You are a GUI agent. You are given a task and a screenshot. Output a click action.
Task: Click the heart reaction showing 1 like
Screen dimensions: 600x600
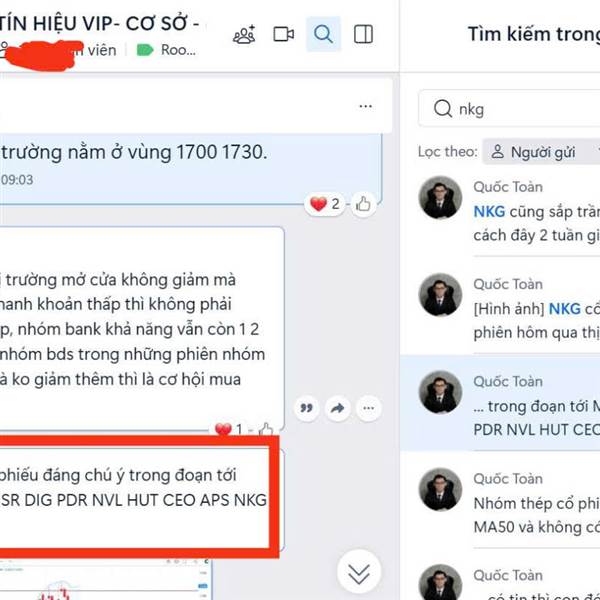pyautogui.click(x=228, y=429)
